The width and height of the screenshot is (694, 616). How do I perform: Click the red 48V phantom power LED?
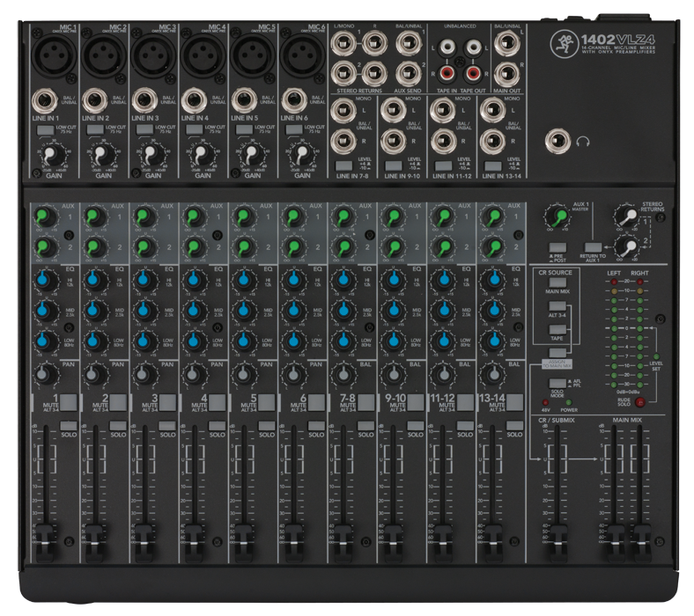click(545, 402)
